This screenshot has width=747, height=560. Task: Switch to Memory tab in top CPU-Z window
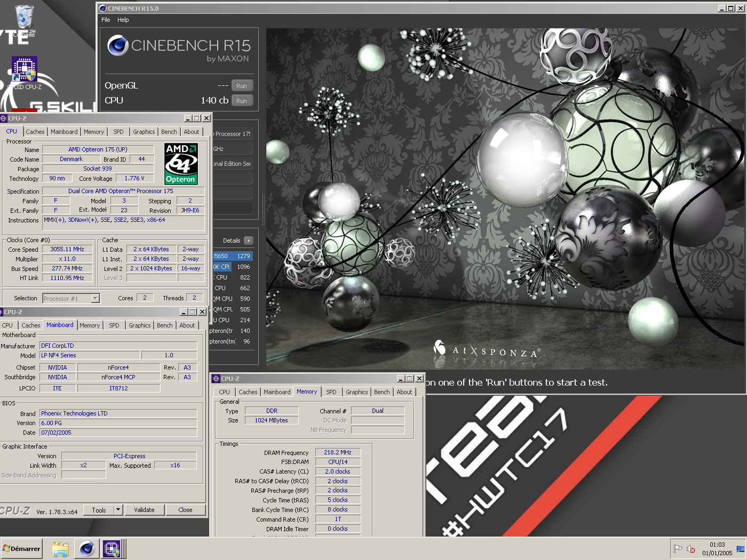(x=94, y=132)
